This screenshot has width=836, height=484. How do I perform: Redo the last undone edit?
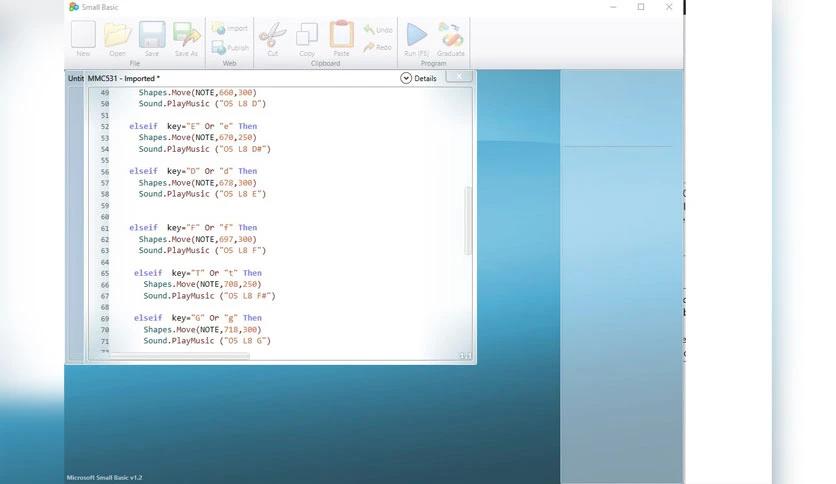pyautogui.click(x=377, y=47)
